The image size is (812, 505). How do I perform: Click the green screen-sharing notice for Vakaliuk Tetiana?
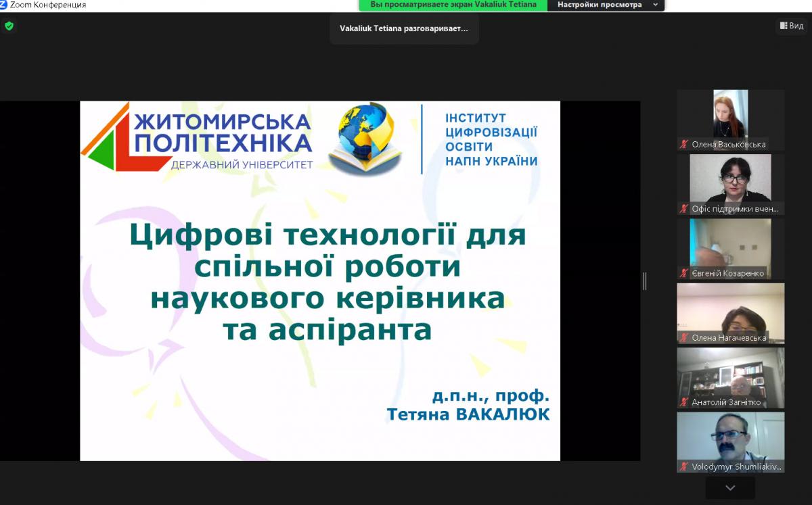pyautogui.click(x=453, y=5)
